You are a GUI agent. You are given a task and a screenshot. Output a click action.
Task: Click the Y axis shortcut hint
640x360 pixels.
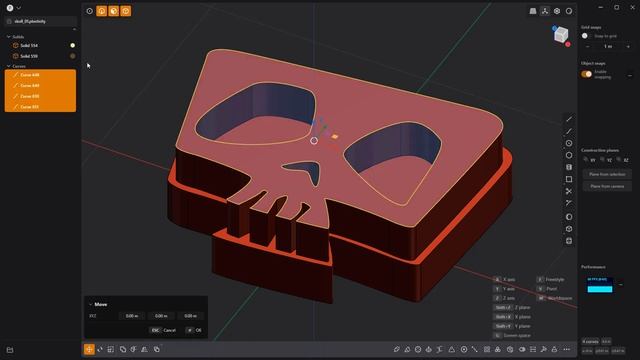point(504,289)
